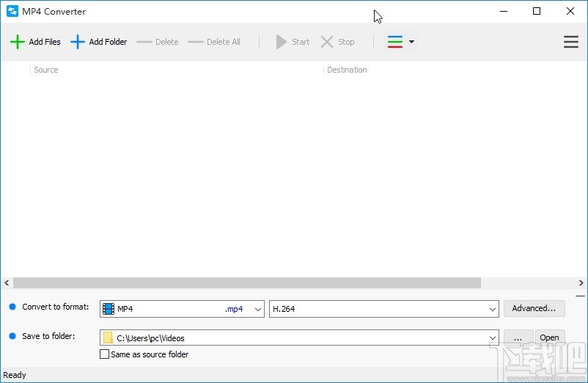
Task: Open the hamburger main menu
Action: point(571,42)
